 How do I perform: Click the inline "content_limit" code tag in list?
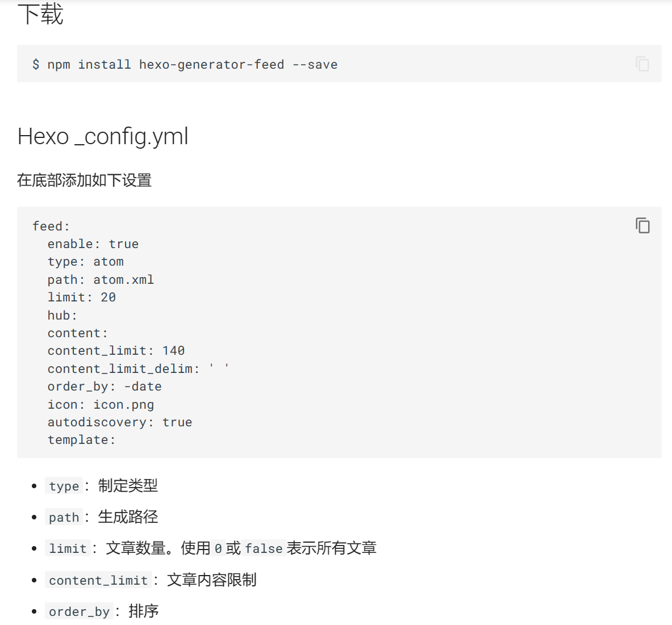98,581
